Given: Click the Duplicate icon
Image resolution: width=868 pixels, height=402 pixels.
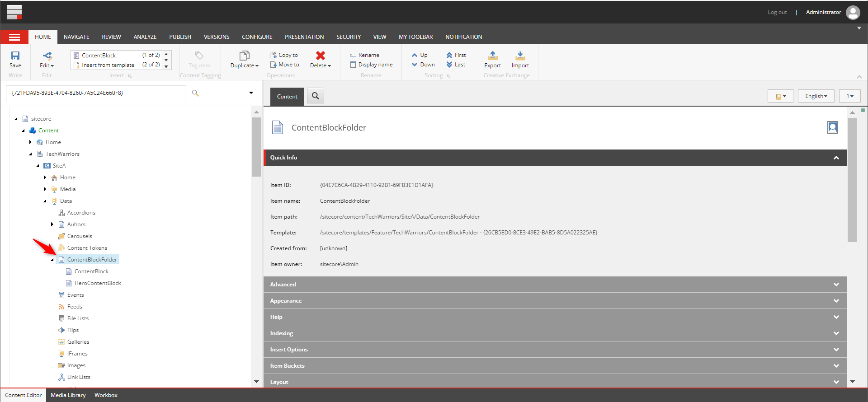Looking at the screenshot, I should point(244,56).
